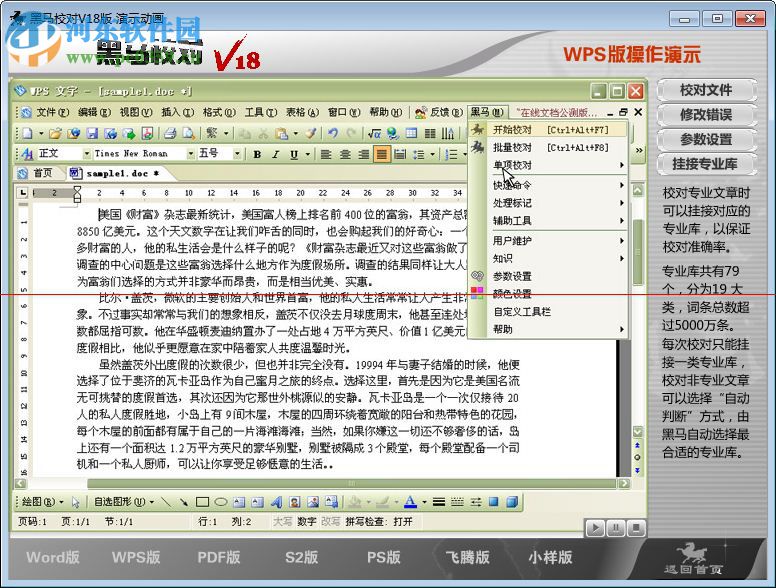This screenshot has width=776, height=588.
Task: Select the draw line tool
Action: (166, 502)
